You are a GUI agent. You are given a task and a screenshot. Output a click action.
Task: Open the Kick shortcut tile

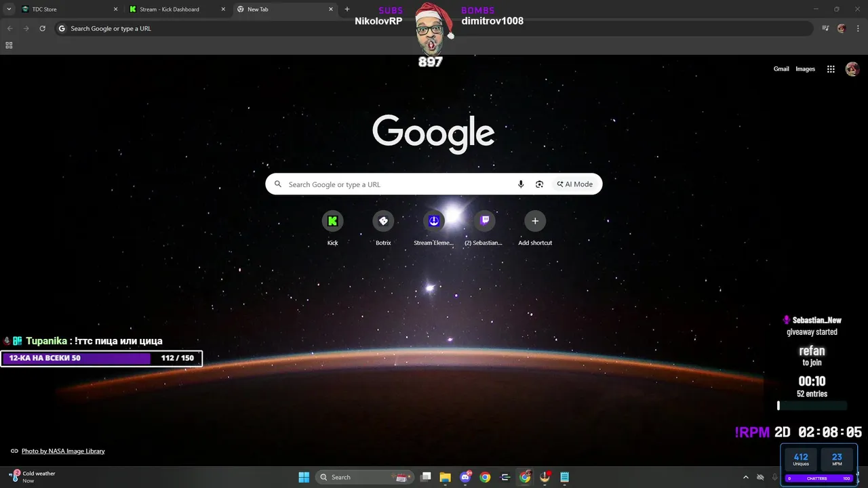pos(332,221)
